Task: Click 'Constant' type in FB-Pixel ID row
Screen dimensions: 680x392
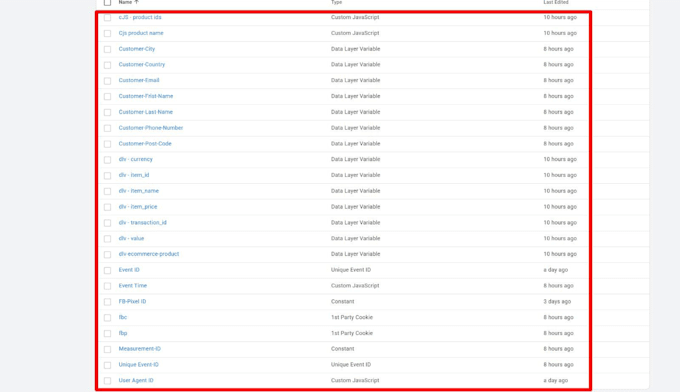Action: point(343,301)
